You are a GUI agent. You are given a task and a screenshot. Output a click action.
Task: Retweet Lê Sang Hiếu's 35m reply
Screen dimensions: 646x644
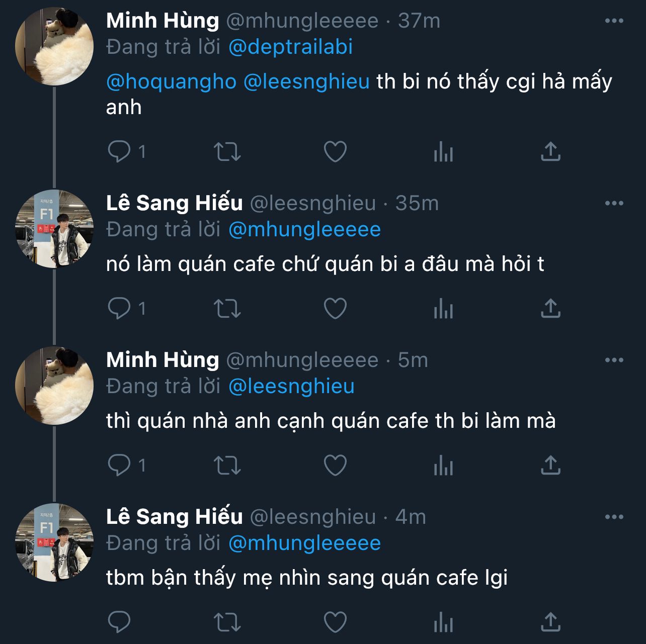[227, 308]
